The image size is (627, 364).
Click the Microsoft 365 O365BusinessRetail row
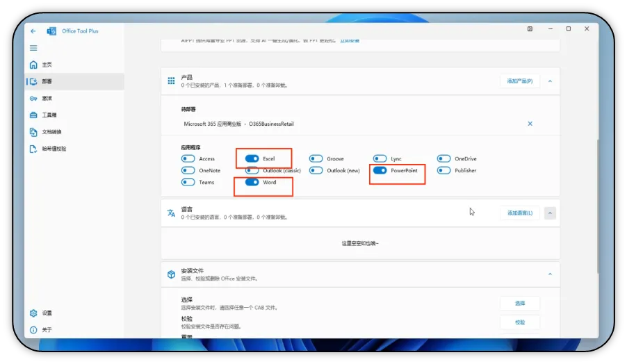click(x=360, y=124)
